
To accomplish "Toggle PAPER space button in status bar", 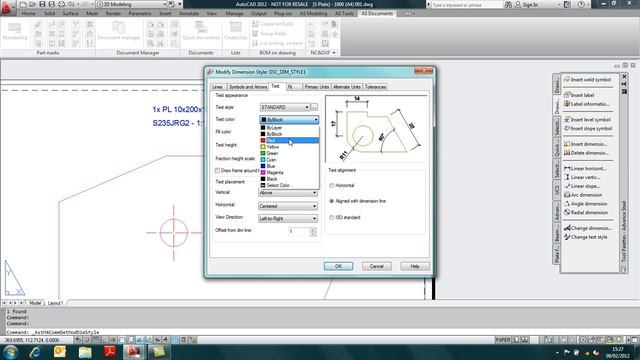I will point(503,340).
